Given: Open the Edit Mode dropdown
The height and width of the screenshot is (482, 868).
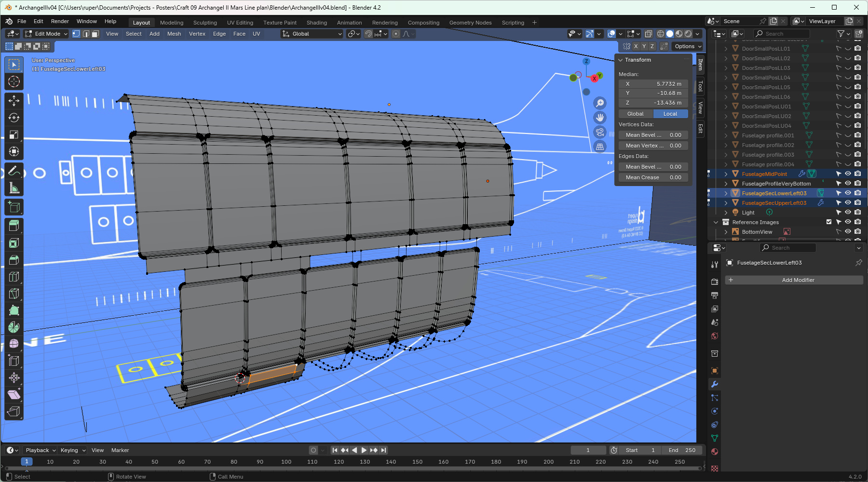Looking at the screenshot, I should (46, 34).
